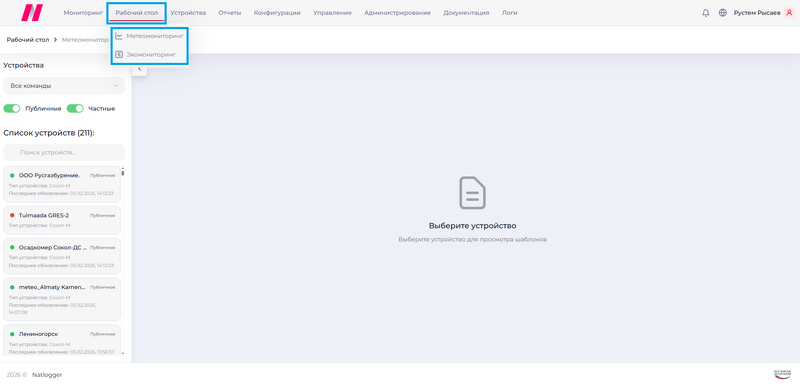Select device Лениногорск

(62, 340)
